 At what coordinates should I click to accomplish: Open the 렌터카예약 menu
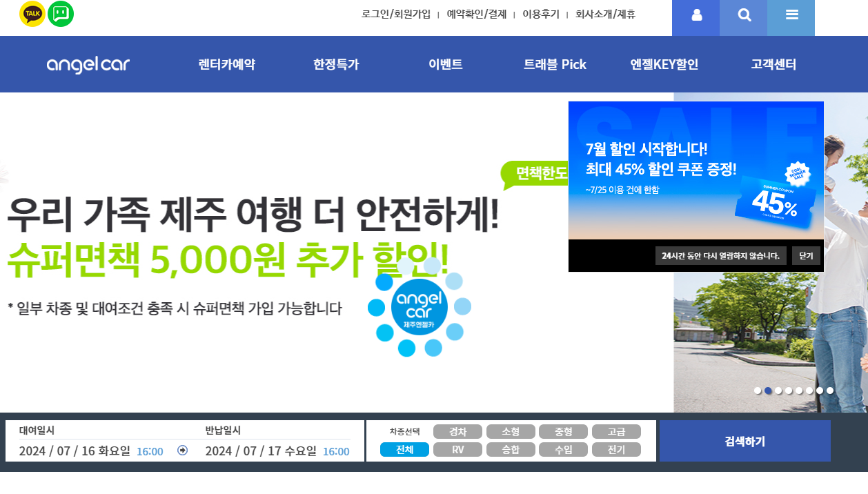[x=225, y=63]
